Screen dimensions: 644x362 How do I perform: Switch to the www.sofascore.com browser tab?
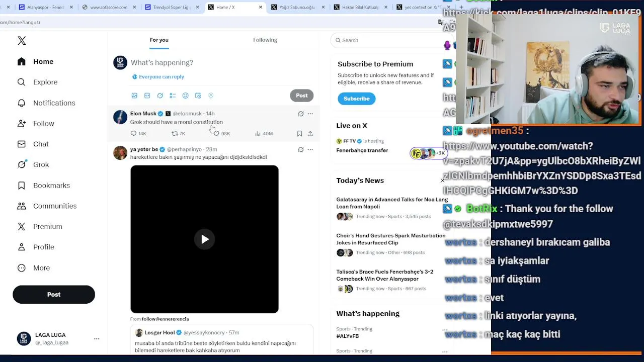(x=108, y=7)
